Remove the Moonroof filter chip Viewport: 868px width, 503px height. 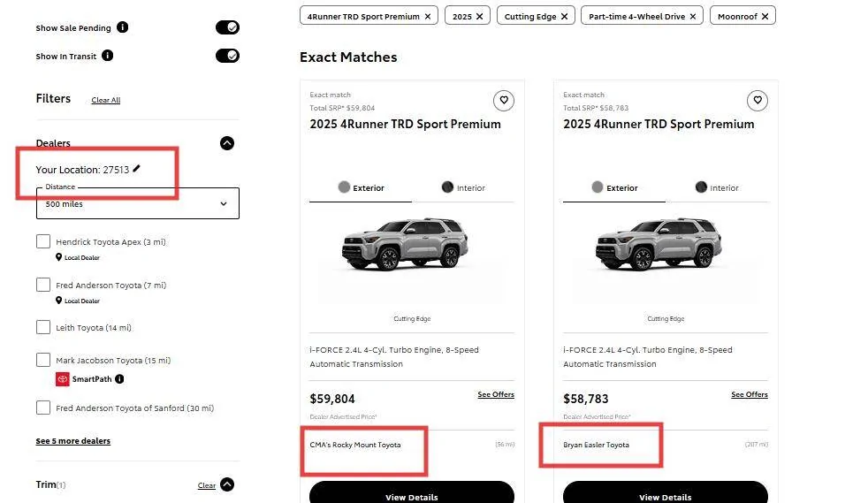pos(765,17)
